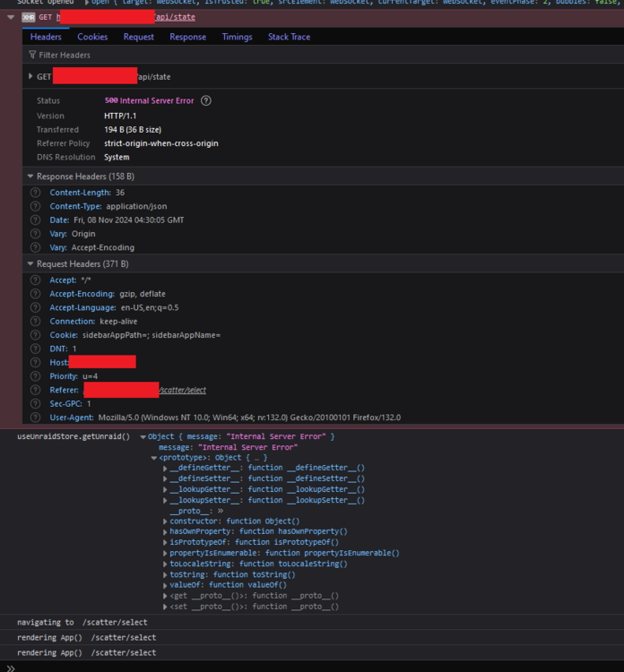Screen dimensions: 624x672
Task: Select the 'navigating to /scatter/select' log line
Action: tap(82, 623)
